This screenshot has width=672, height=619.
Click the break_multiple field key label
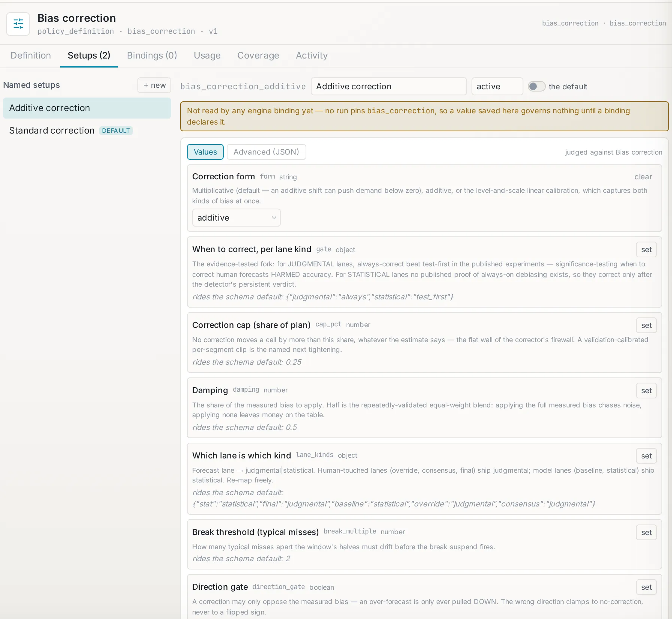pos(350,532)
